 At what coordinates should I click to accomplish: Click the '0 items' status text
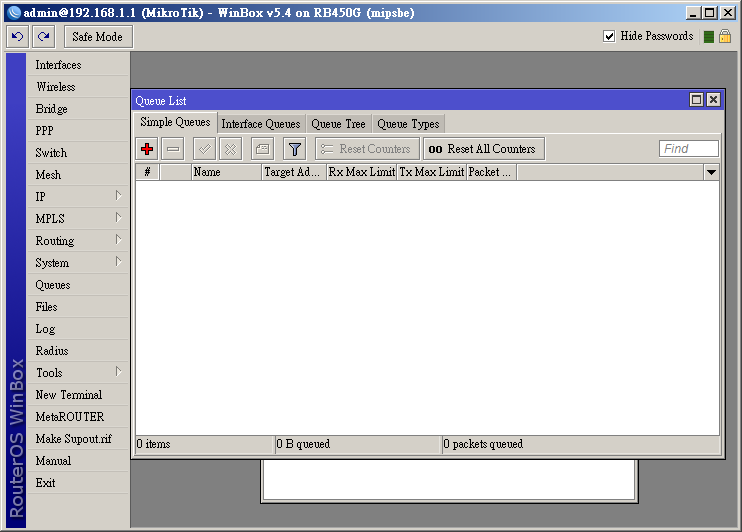pyautogui.click(x=153, y=444)
